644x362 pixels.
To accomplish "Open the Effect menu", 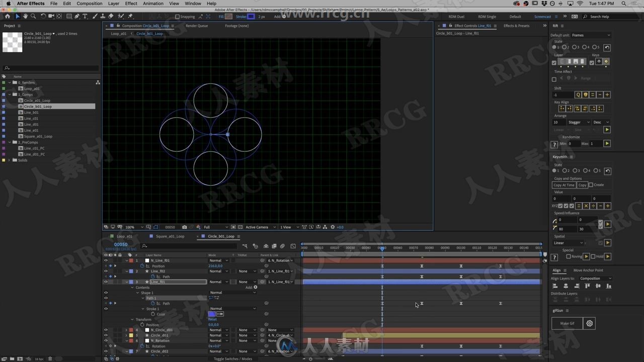I will click(131, 4).
